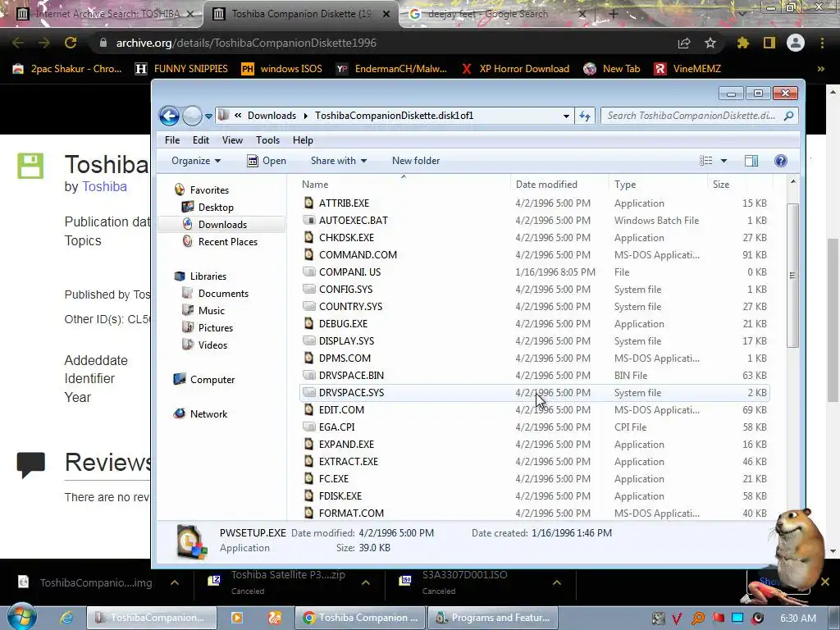Image resolution: width=840 pixels, height=630 pixels.
Task: Open the View menu
Action: point(232,139)
